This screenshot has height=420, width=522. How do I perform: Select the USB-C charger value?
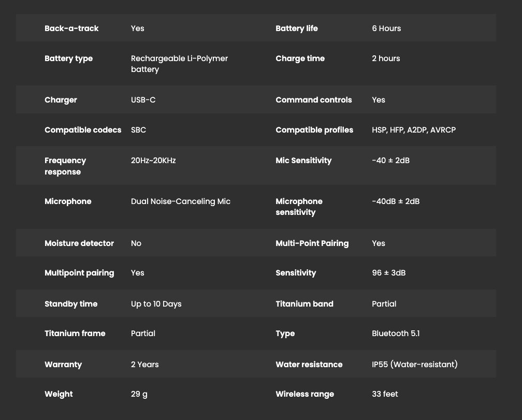(x=143, y=100)
